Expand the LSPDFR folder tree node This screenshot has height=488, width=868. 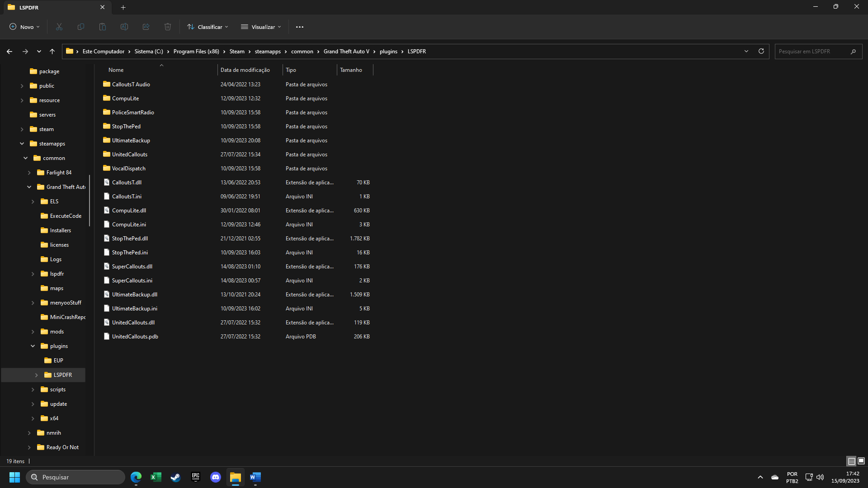(x=37, y=375)
